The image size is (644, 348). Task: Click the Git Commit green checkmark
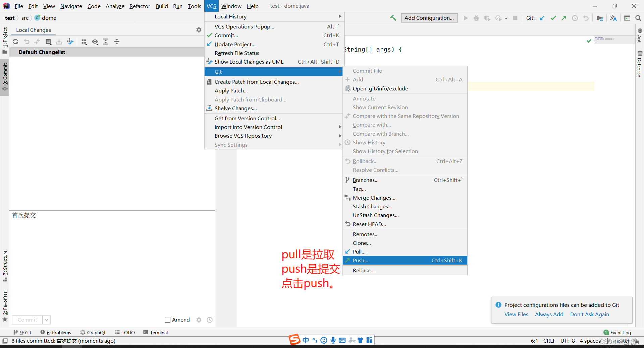click(553, 18)
